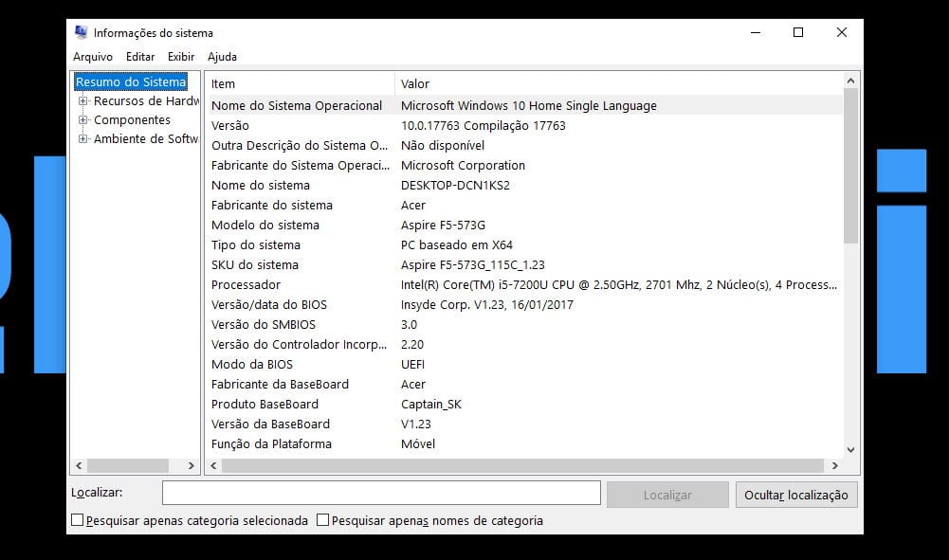Click the Intel Core i5-7200U value

pos(618,285)
